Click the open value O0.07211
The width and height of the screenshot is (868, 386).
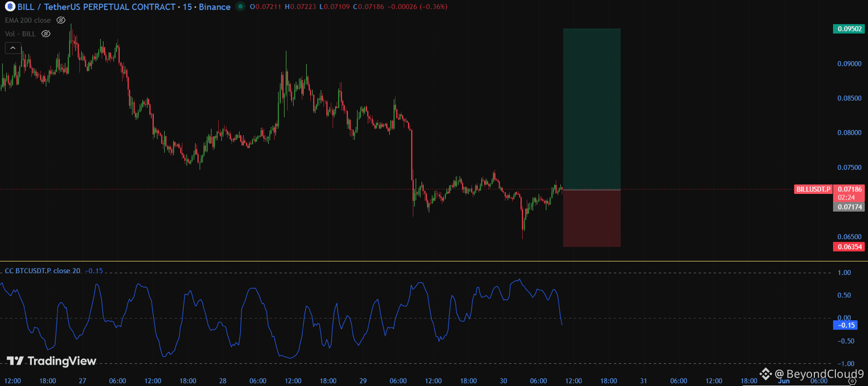point(266,7)
